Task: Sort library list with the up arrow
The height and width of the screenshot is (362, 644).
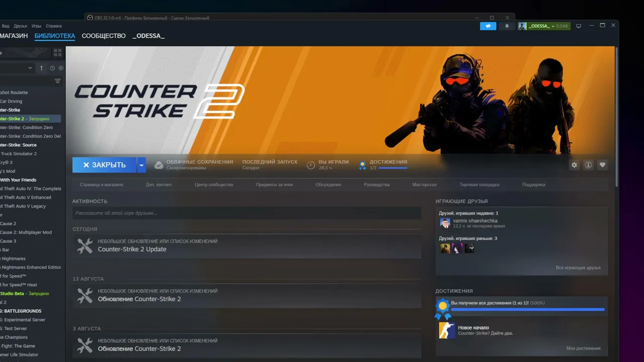Action: (41, 68)
